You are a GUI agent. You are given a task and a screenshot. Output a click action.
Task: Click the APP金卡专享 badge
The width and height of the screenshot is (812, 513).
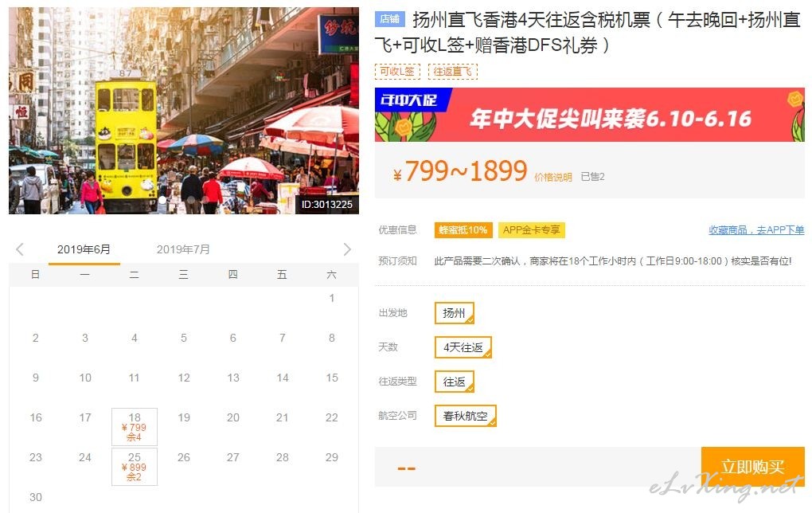point(531,230)
